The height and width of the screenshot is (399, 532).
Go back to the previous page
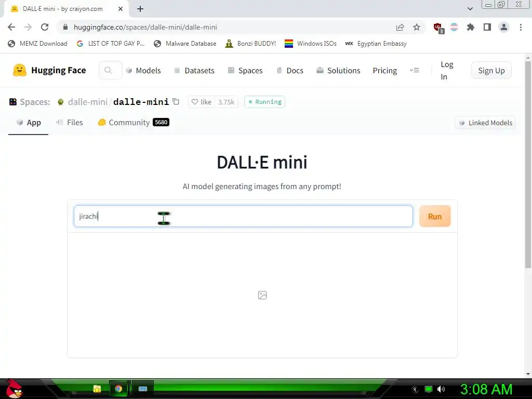click(x=11, y=27)
